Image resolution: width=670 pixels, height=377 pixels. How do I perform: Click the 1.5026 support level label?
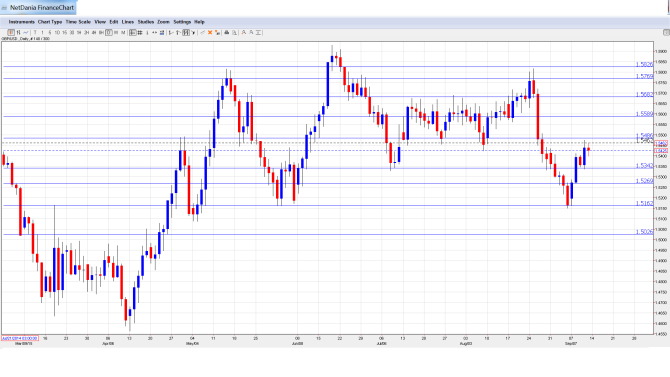pos(644,232)
